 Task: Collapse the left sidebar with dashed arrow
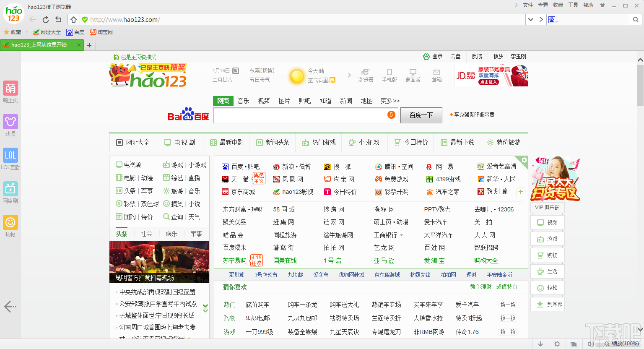click(10, 307)
